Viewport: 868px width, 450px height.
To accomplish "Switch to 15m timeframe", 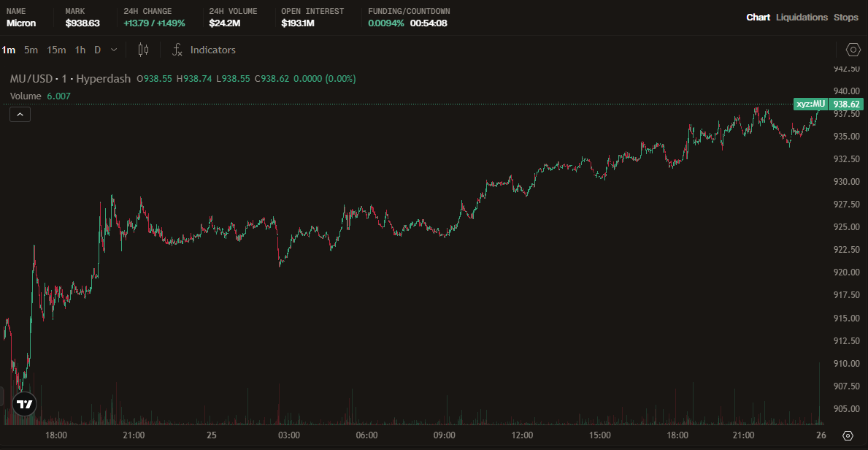I will pos(56,50).
